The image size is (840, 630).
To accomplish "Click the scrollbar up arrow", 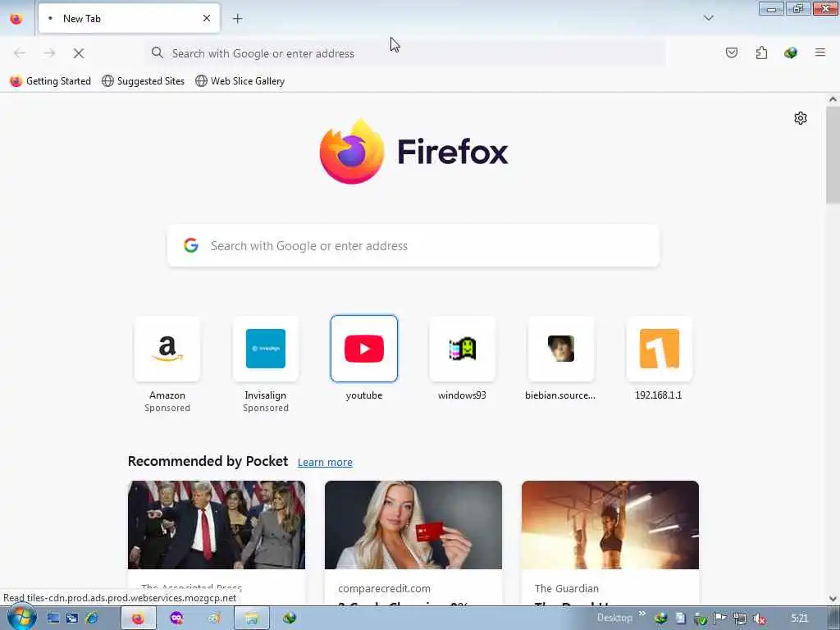I will (833, 99).
